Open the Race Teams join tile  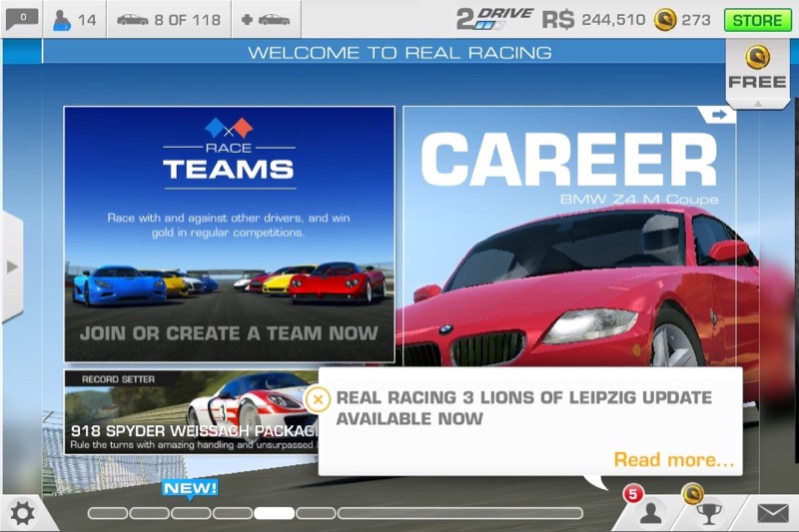(x=229, y=234)
